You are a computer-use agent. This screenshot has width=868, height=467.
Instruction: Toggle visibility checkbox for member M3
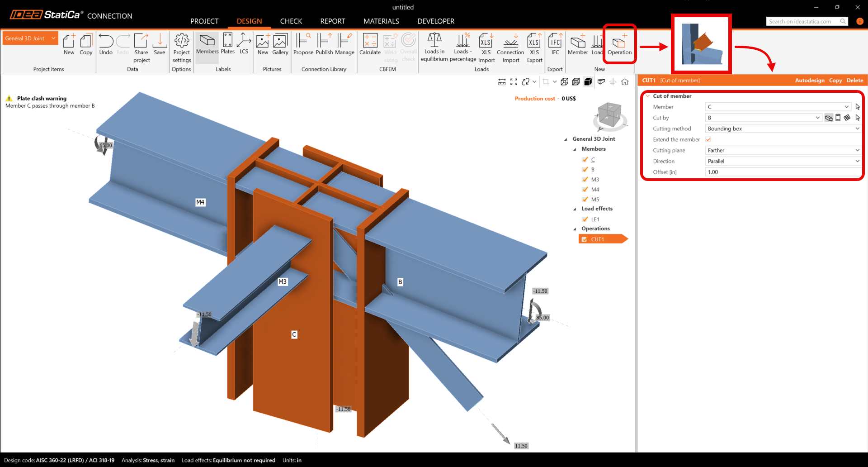coord(585,180)
